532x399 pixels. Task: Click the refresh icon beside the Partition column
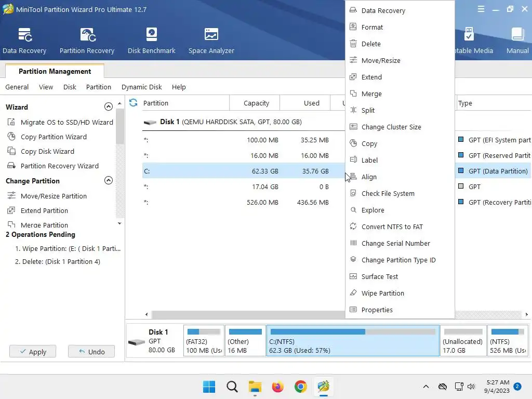click(x=134, y=102)
